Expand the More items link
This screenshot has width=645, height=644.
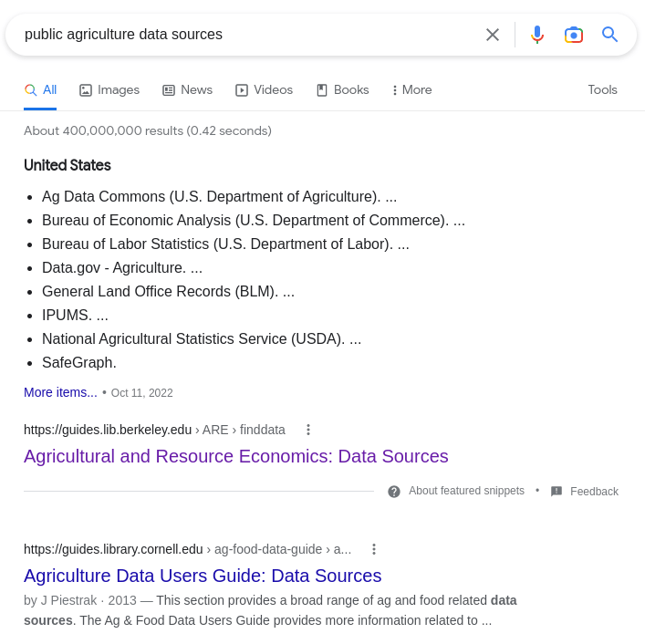click(x=60, y=393)
